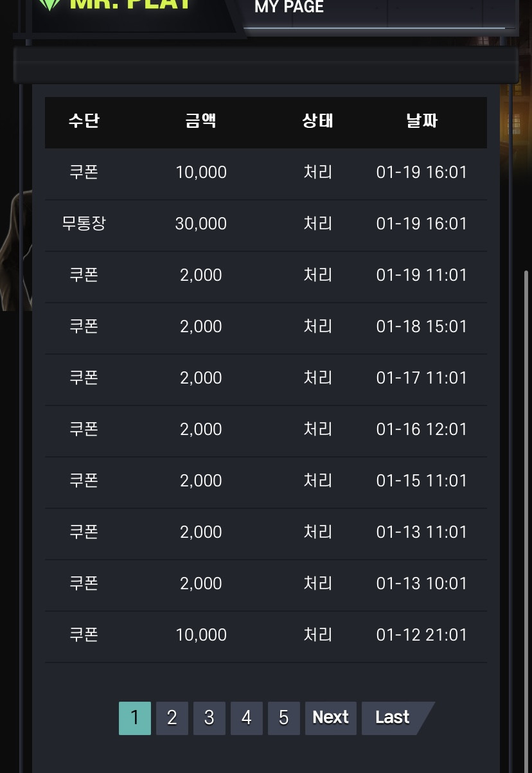Go to page 2 of results
The width and height of the screenshot is (532, 773).
[172, 718]
